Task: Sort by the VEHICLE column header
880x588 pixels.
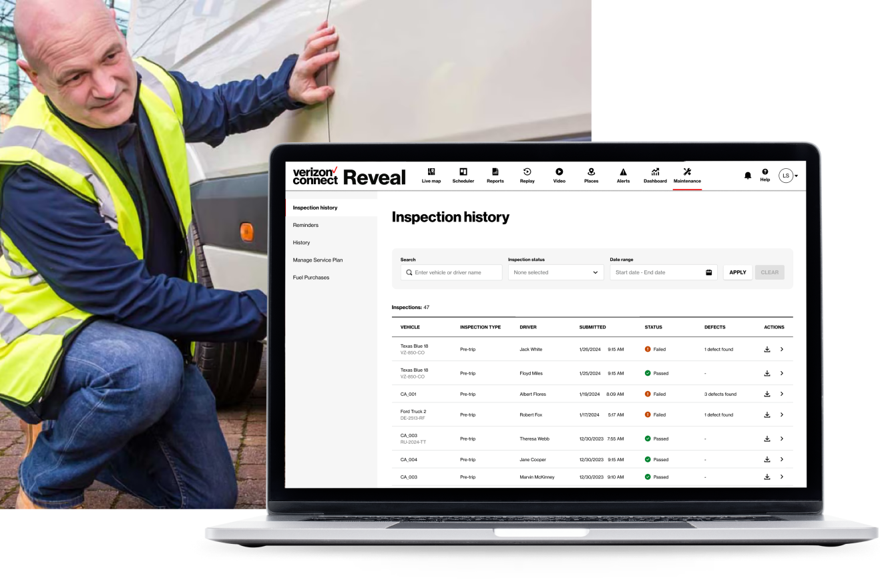Action: coord(410,327)
